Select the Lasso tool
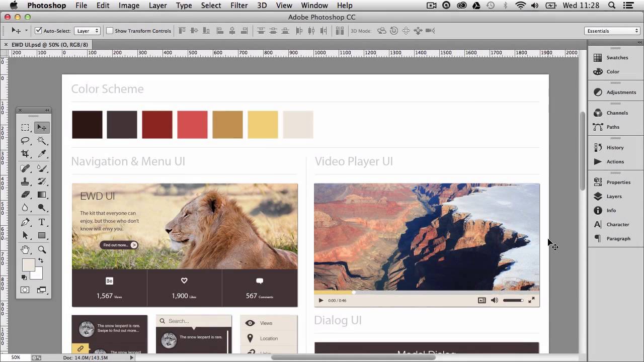The width and height of the screenshot is (644, 362). pos(25,141)
